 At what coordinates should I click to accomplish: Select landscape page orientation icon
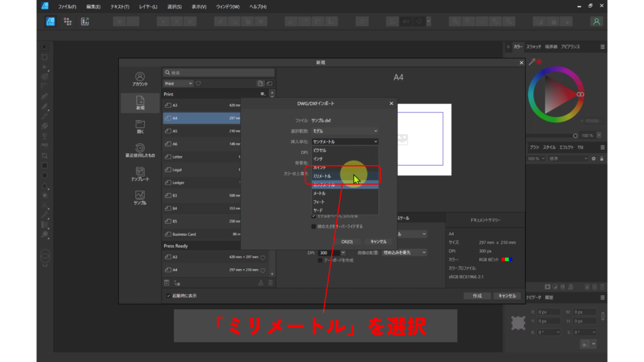click(269, 84)
